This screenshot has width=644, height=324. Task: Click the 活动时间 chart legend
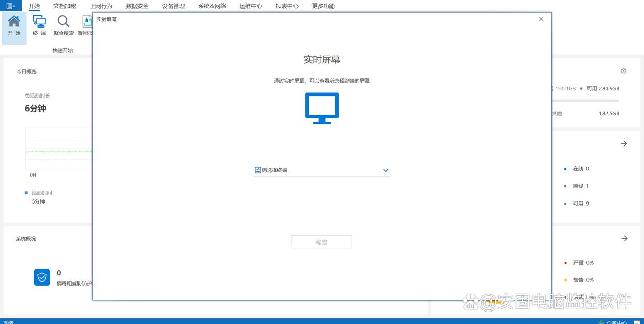click(38, 193)
